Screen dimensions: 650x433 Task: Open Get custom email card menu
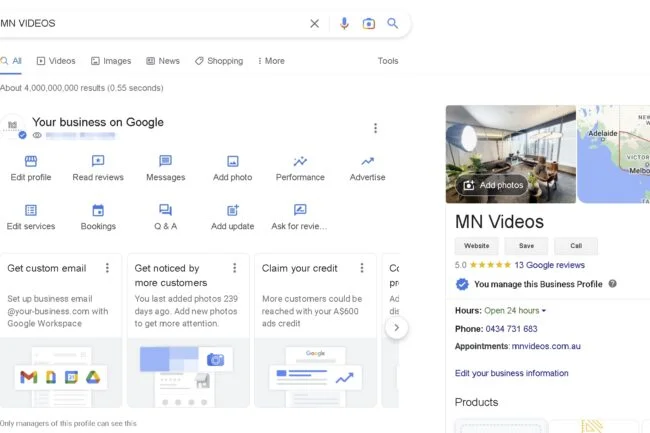[107, 268]
